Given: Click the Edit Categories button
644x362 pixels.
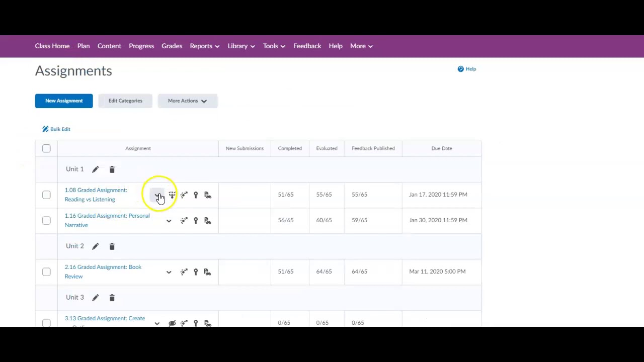Looking at the screenshot, I should (x=125, y=101).
